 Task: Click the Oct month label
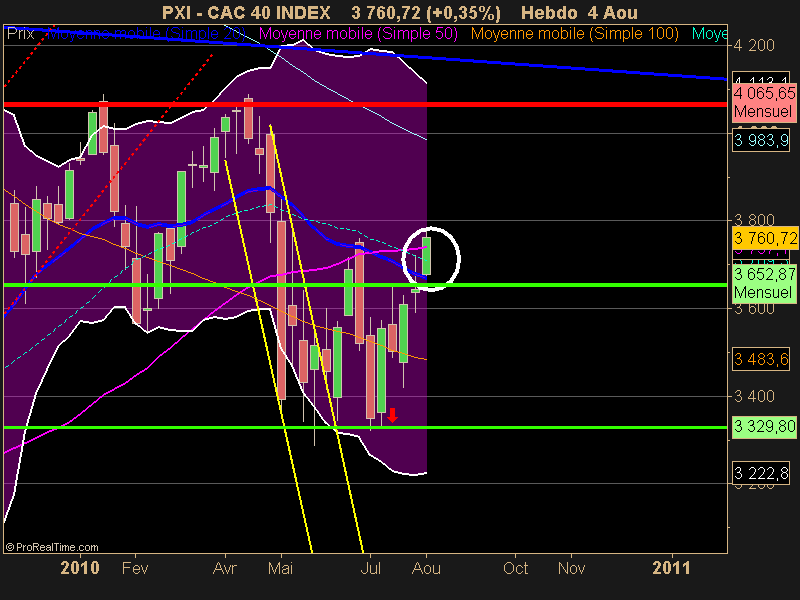click(x=515, y=568)
